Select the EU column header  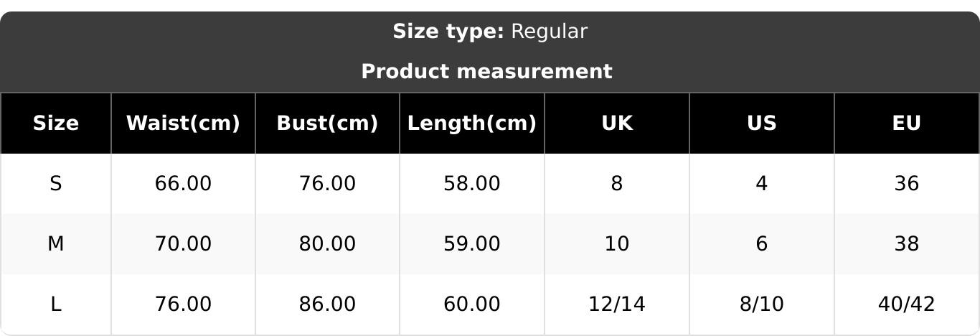pyautogui.click(x=906, y=123)
